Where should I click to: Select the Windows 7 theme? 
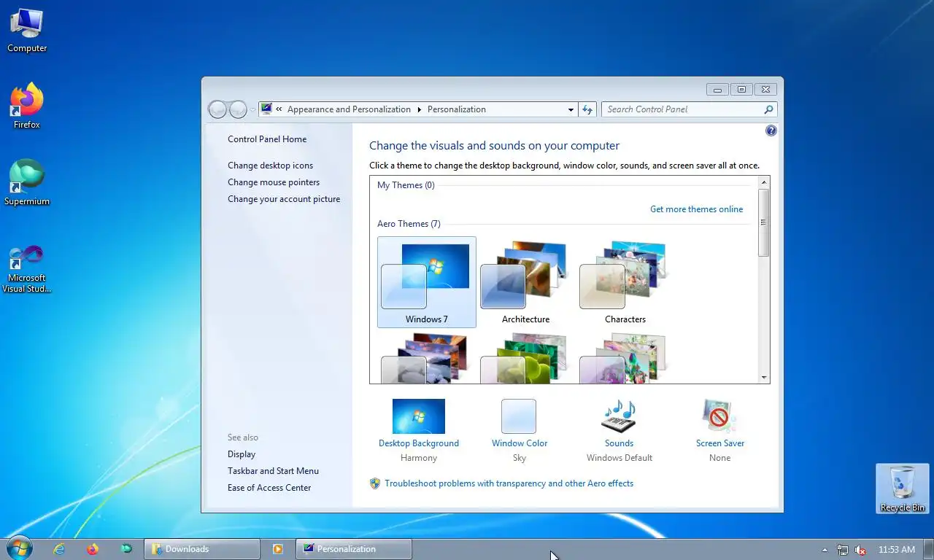point(427,282)
